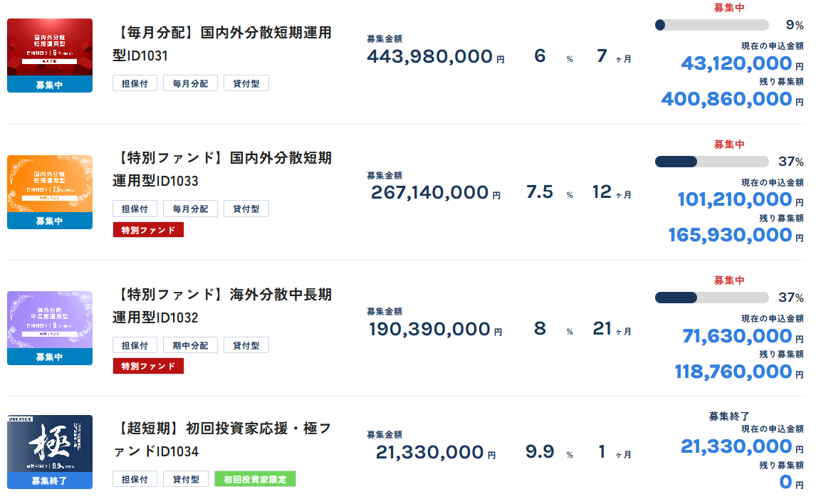Click the 募集終了 label on ID1034 thumbnail
The width and height of the screenshot is (821, 504).
click(50, 481)
